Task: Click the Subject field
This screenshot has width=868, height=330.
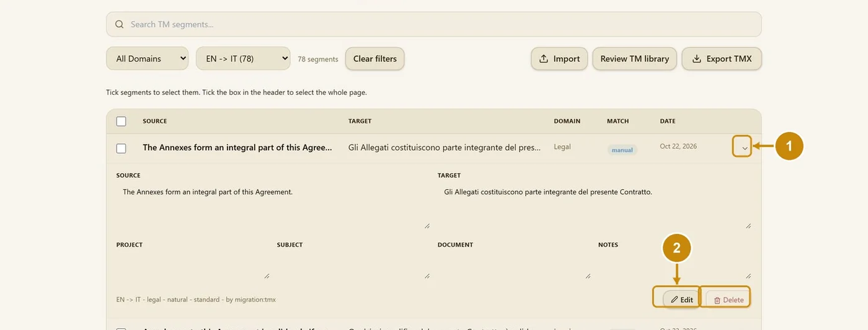Action: coord(353,265)
